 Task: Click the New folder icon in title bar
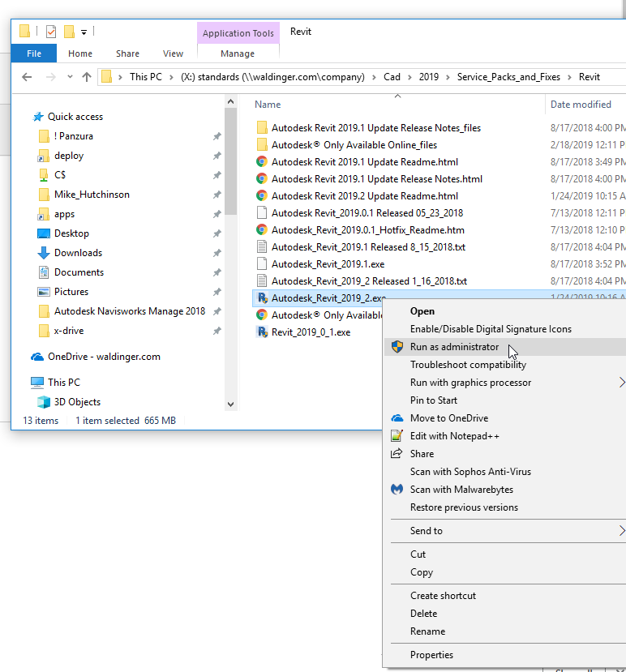[69, 32]
